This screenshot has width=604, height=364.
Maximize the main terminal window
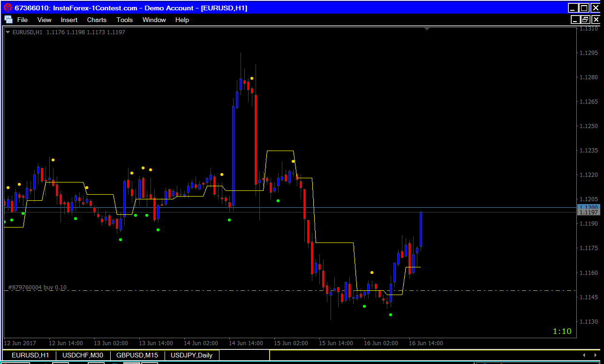(x=584, y=8)
